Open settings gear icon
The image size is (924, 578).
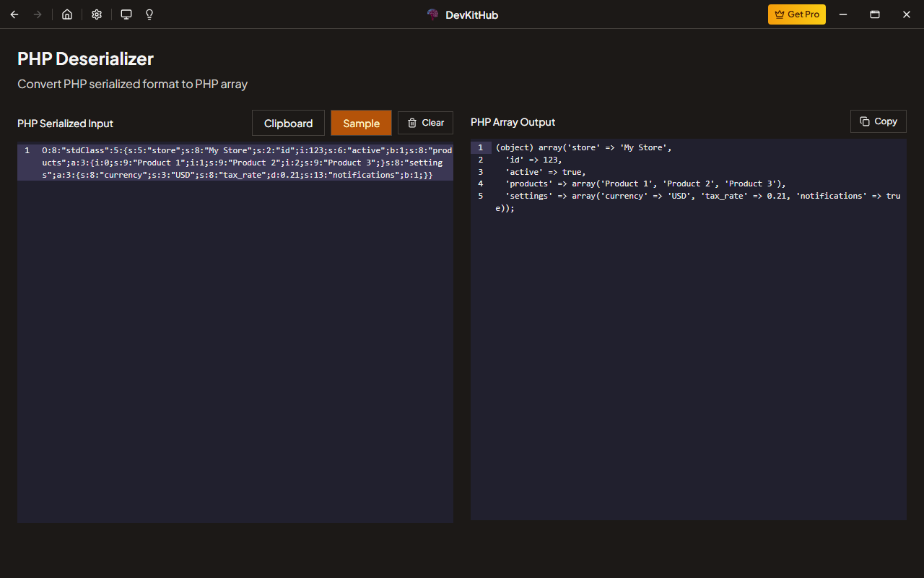pyautogui.click(x=97, y=14)
